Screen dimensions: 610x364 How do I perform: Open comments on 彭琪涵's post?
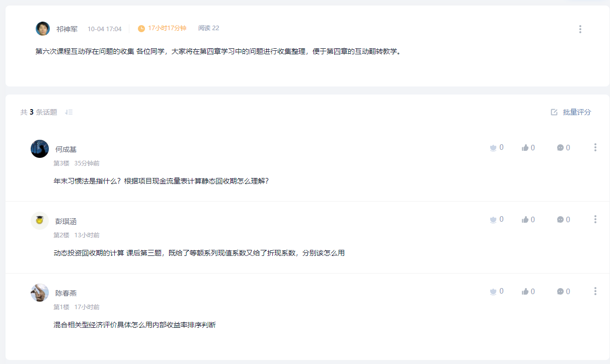point(560,220)
